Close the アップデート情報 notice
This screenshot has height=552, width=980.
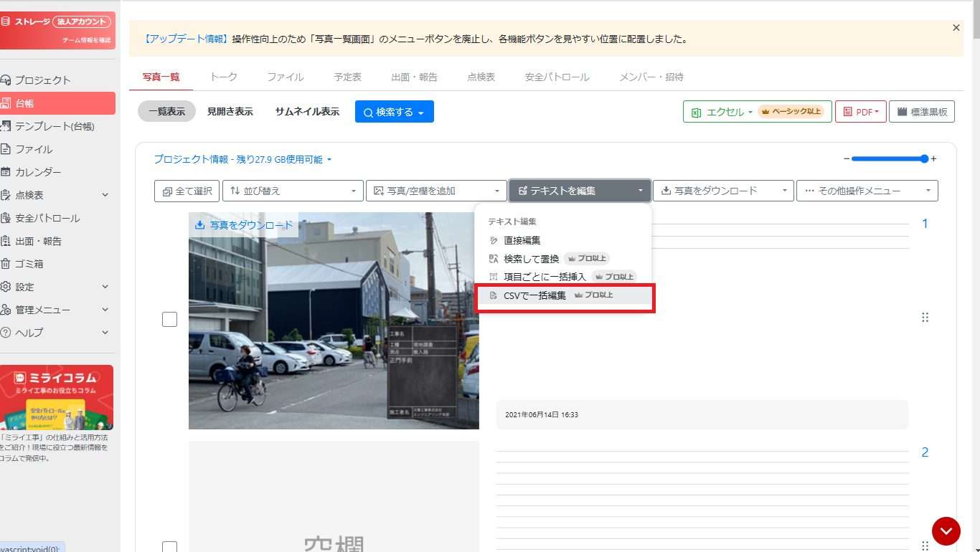956,28
